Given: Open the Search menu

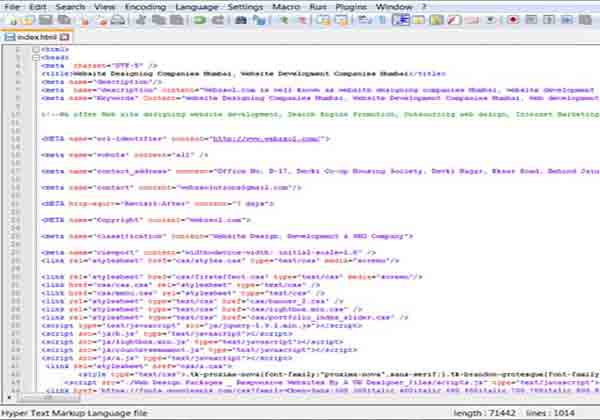Looking at the screenshot, I should 70,7.
